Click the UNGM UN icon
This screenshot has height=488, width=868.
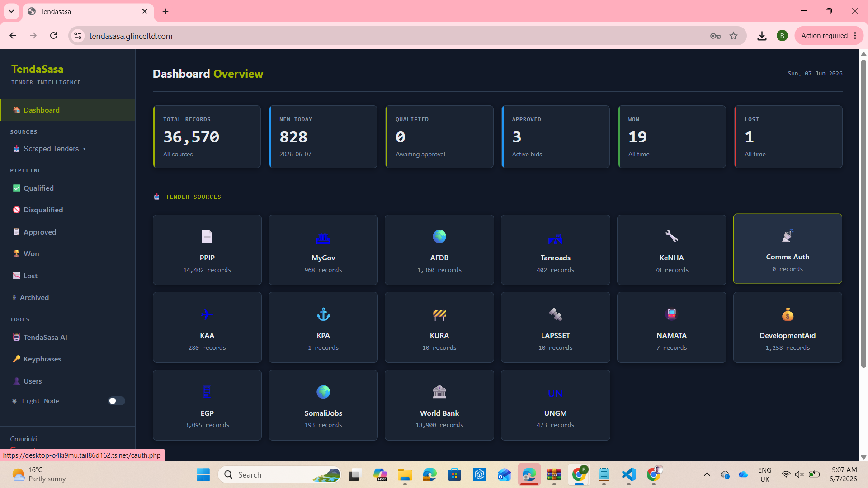pyautogui.click(x=555, y=394)
